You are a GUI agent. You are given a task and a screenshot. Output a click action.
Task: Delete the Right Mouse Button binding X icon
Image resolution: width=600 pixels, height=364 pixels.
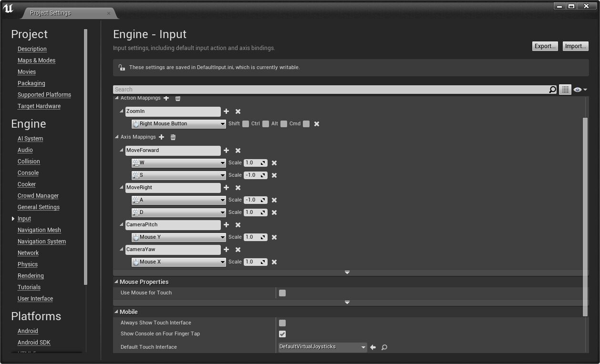[316, 123]
